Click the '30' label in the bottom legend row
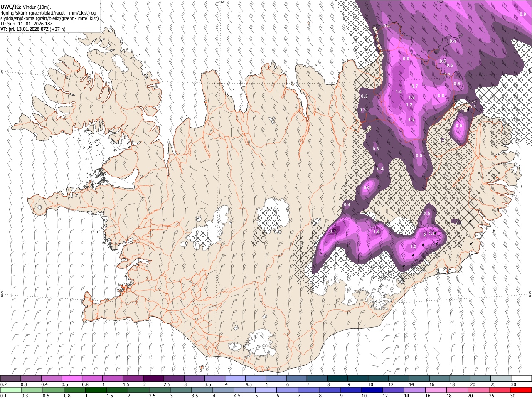 point(512,396)
